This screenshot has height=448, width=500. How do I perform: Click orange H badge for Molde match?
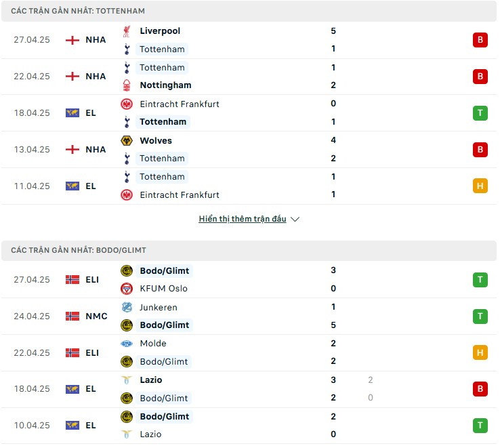[480, 353]
